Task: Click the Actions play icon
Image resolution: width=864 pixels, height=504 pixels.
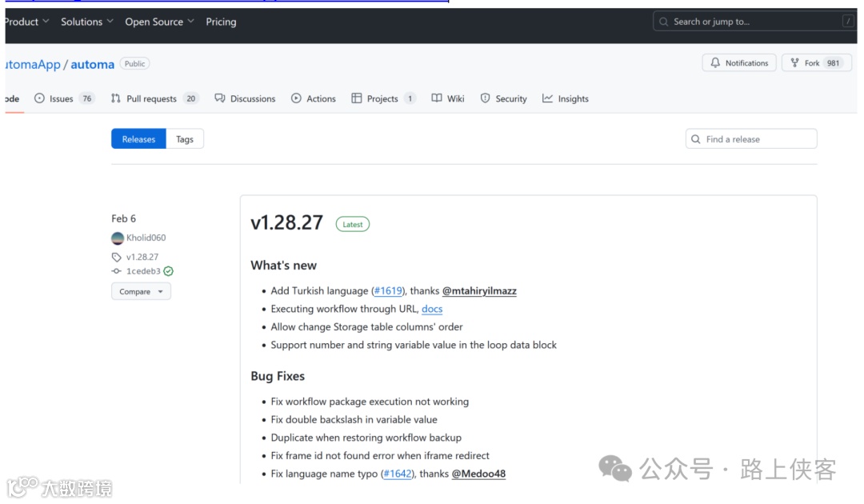Action: (297, 98)
